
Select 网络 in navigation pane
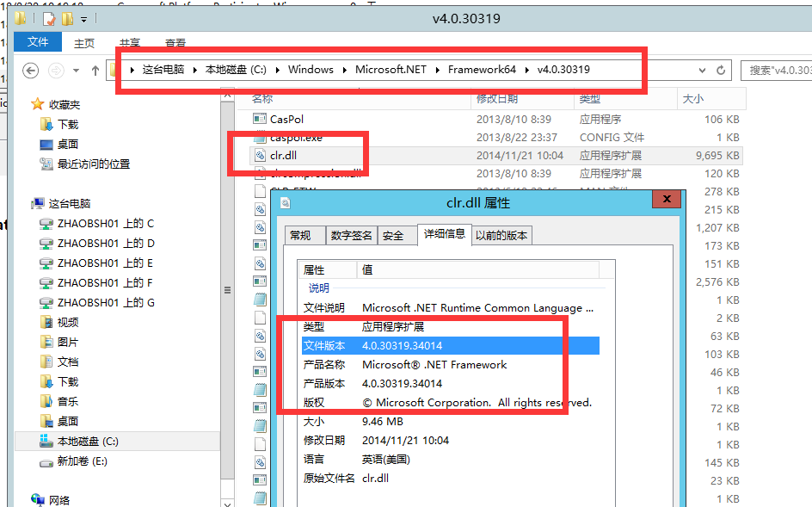tap(59, 500)
